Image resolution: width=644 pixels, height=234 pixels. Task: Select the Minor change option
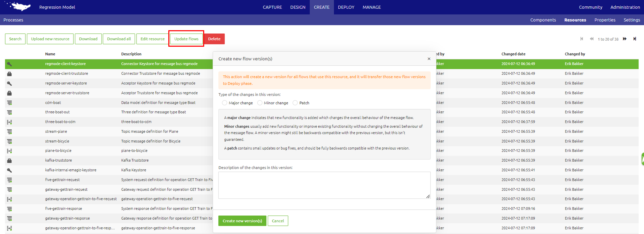click(x=260, y=103)
